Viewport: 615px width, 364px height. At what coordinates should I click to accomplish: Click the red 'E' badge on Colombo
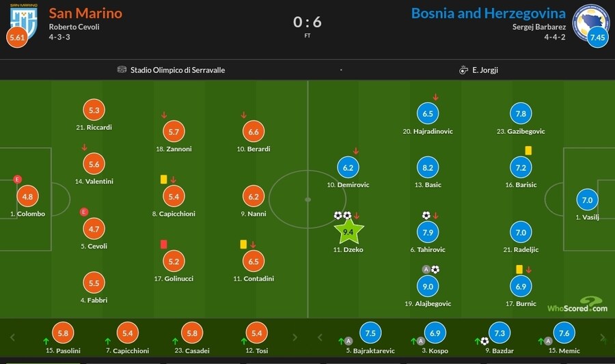click(18, 180)
